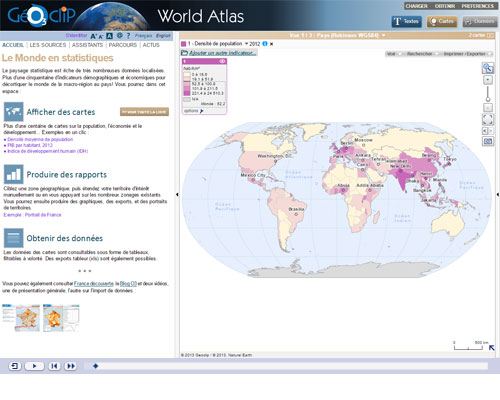Click the pink indicator color square
500x400 pixels.
pyautogui.click(x=183, y=44)
